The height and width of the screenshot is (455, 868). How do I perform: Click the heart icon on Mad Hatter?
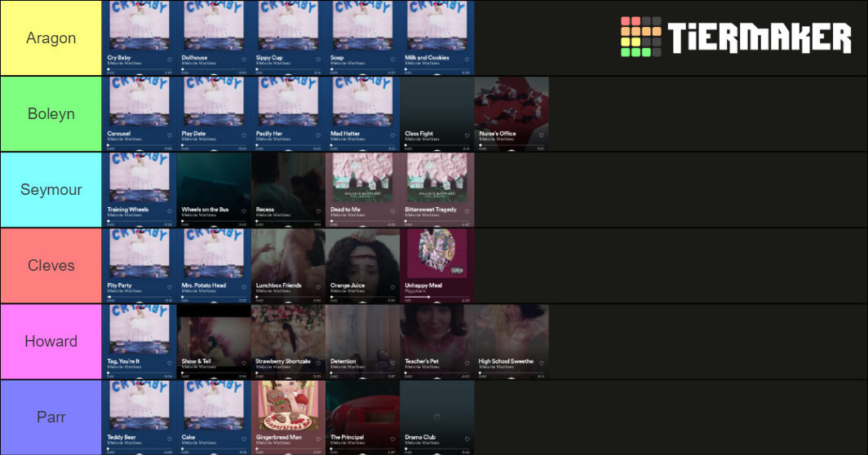click(x=392, y=135)
